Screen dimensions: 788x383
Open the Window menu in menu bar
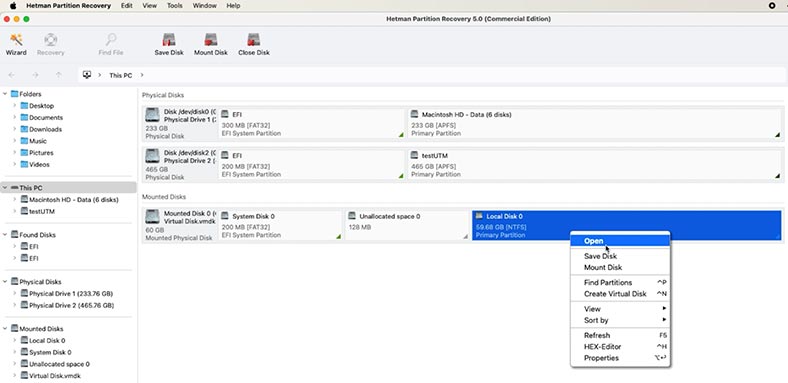(x=205, y=6)
